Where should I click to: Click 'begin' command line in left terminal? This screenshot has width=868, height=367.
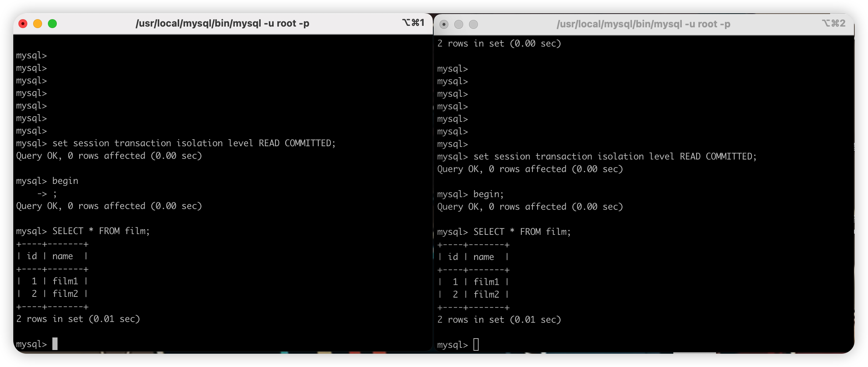[47, 181]
